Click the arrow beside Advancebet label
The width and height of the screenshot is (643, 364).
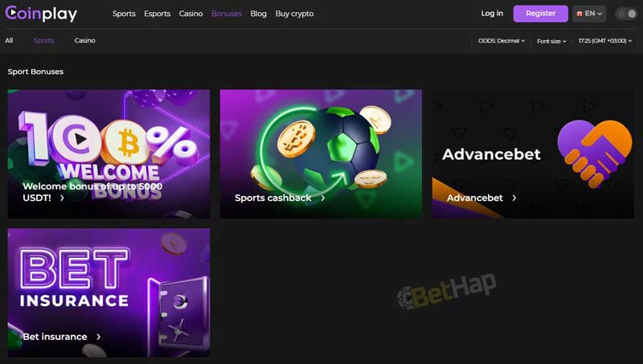(x=514, y=198)
